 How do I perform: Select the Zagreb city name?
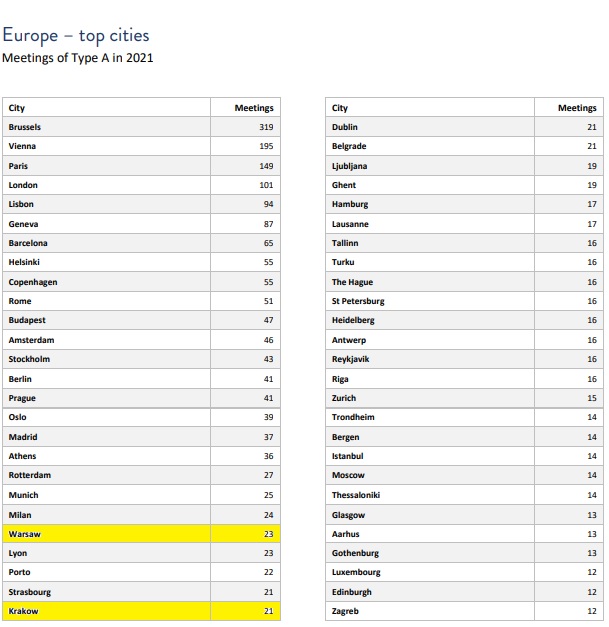click(x=345, y=611)
